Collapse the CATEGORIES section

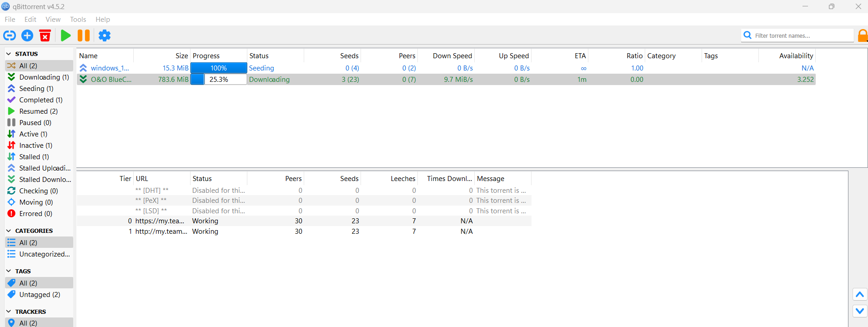coord(9,231)
